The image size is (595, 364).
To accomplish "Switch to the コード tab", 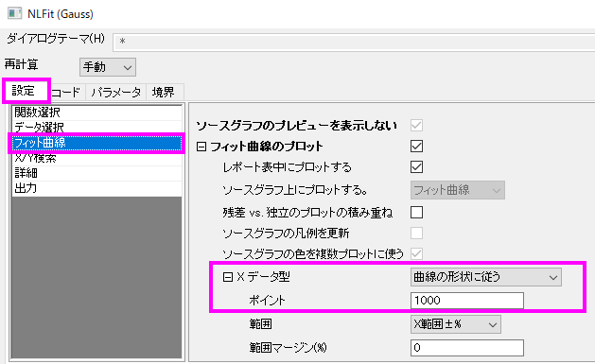I will click(65, 92).
